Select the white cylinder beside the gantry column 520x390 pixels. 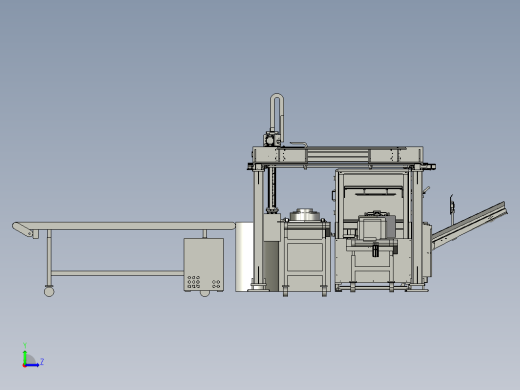pyautogui.click(x=244, y=257)
